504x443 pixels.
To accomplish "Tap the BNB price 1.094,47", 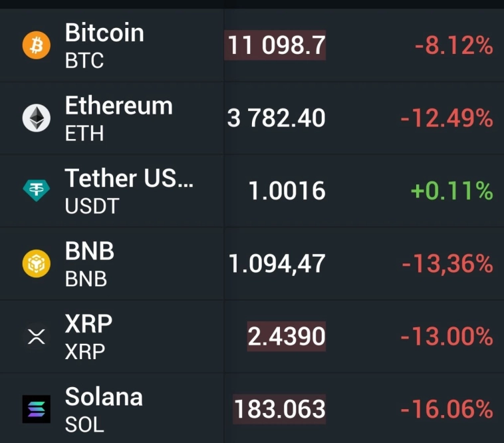I will pos(277,264).
